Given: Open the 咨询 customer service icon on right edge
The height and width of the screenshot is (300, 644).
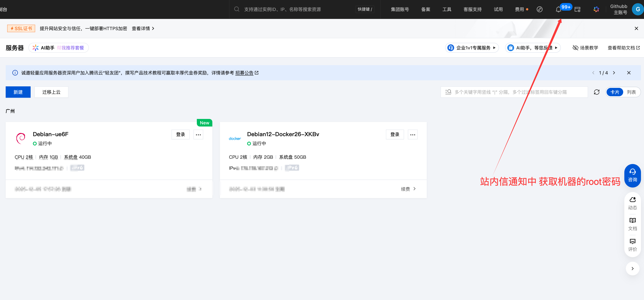Looking at the screenshot, I should pos(632,175).
